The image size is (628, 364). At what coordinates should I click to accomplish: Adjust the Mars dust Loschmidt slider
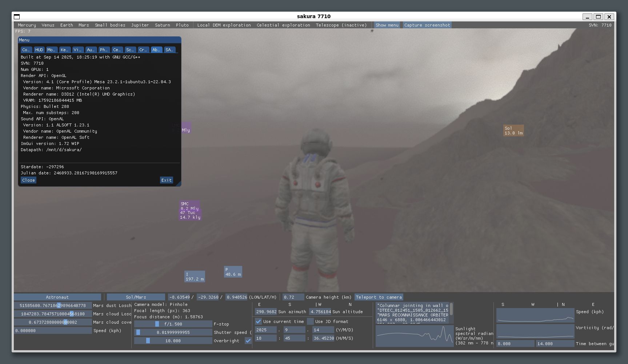pos(53,306)
